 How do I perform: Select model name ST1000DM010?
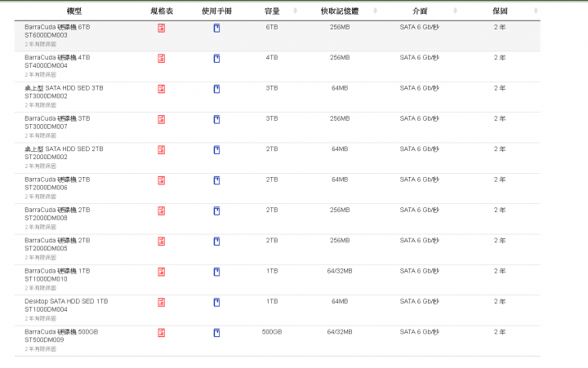[46, 279]
